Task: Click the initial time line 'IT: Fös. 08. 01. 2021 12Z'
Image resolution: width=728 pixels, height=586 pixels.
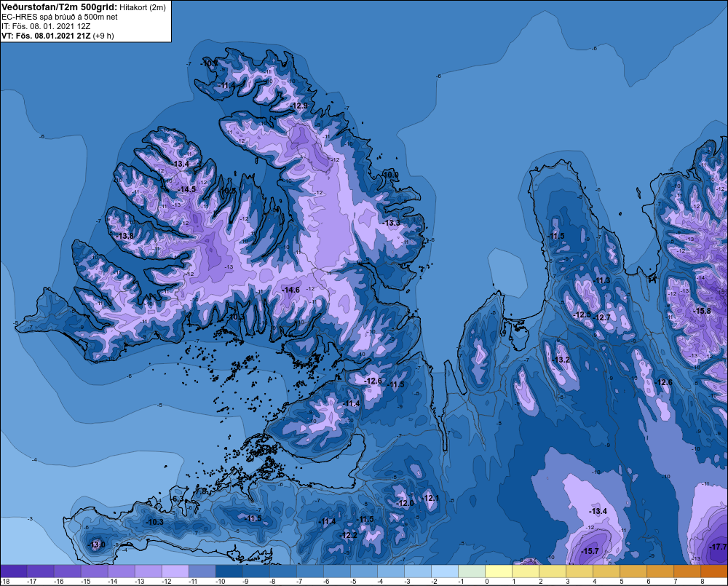Action: (46, 26)
